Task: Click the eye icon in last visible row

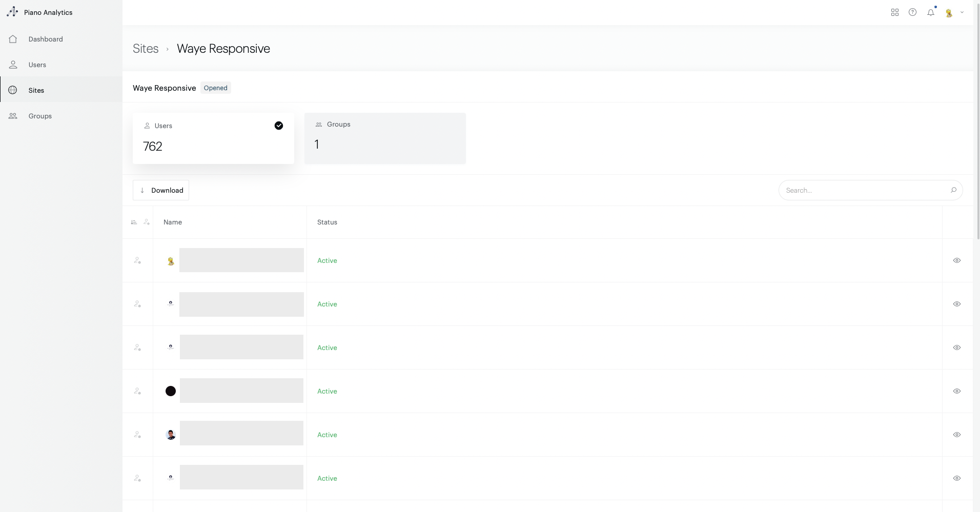Action: 956,478
